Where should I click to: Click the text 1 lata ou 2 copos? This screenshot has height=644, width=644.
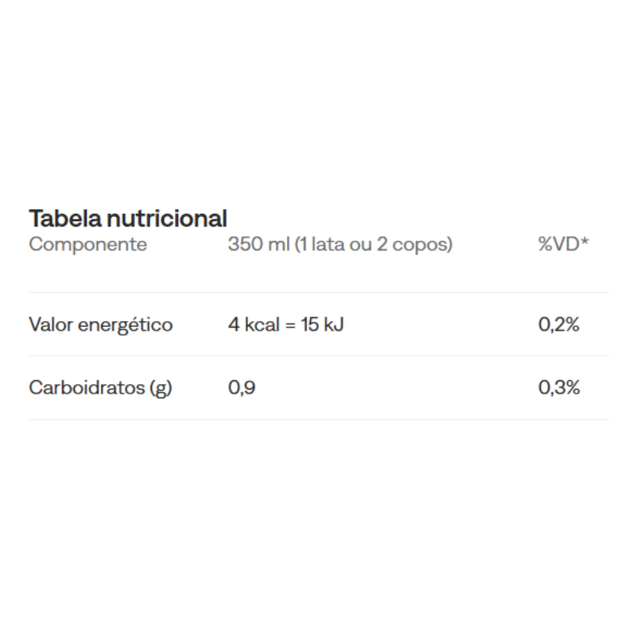(x=374, y=244)
